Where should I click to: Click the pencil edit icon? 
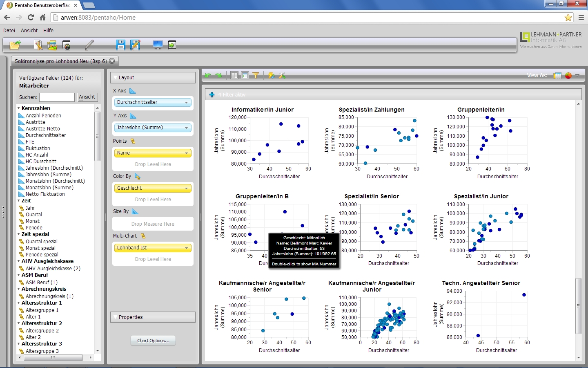click(x=89, y=45)
